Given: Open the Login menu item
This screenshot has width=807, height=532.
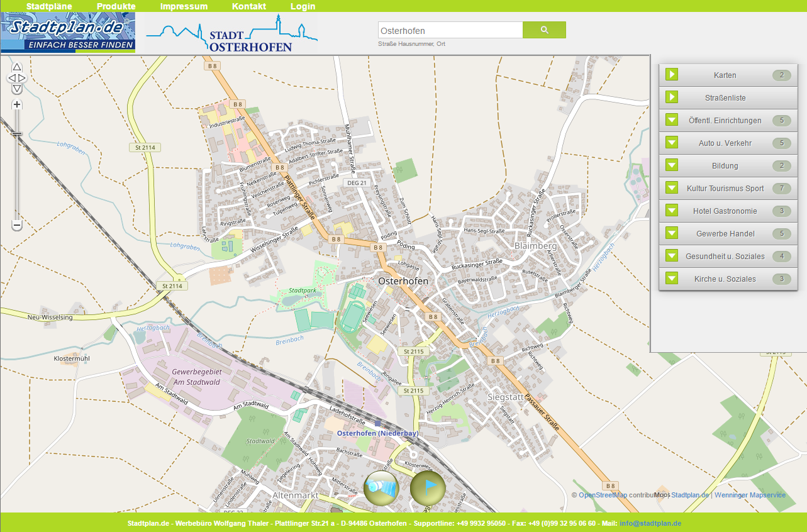Looking at the screenshot, I should point(303,6).
